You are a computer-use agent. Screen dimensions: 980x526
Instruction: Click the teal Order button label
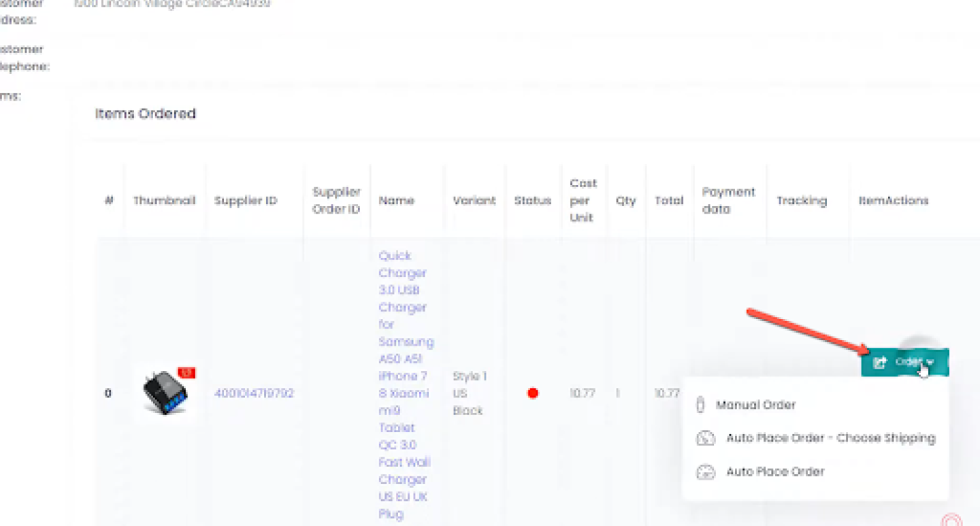click(x=908, y=362)
